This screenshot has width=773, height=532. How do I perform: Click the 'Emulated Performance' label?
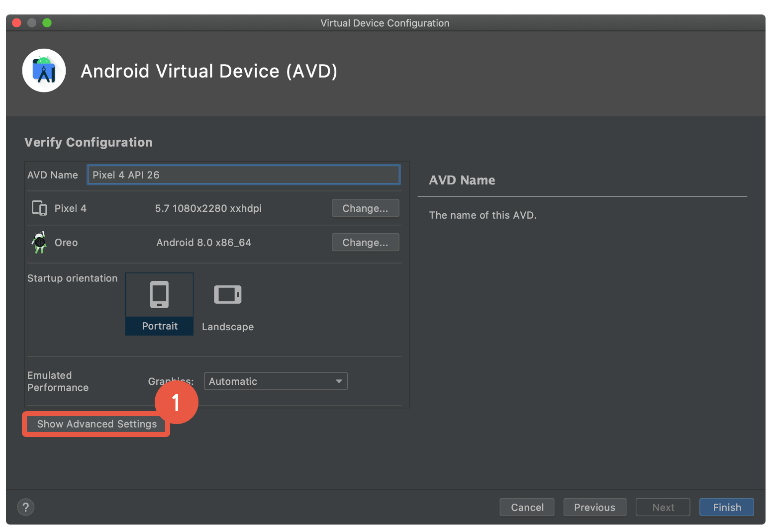point(58,381)
